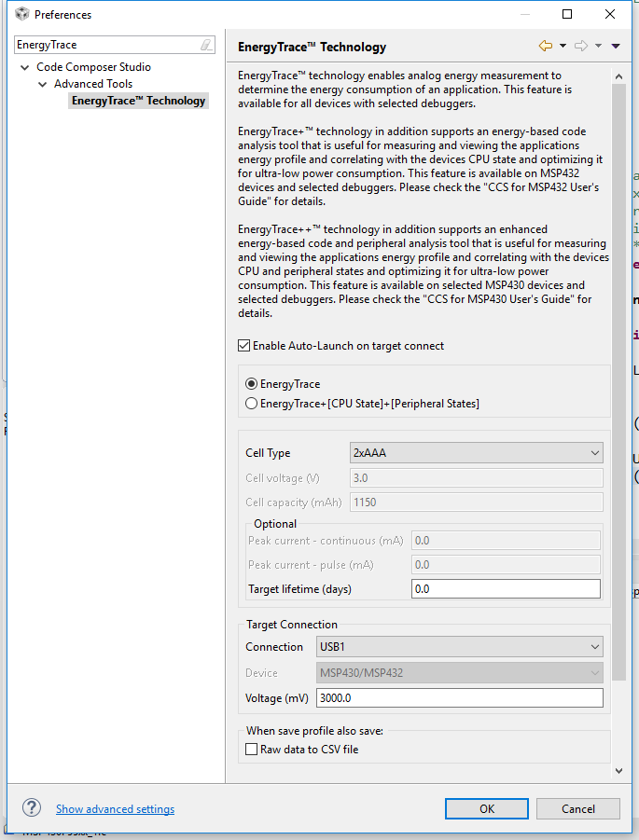This screenshot has height=840, width=639.
Task: Select EnergyTrace+[CPU State]+[Peripheral States] option
Action: [x=252, y=404]
